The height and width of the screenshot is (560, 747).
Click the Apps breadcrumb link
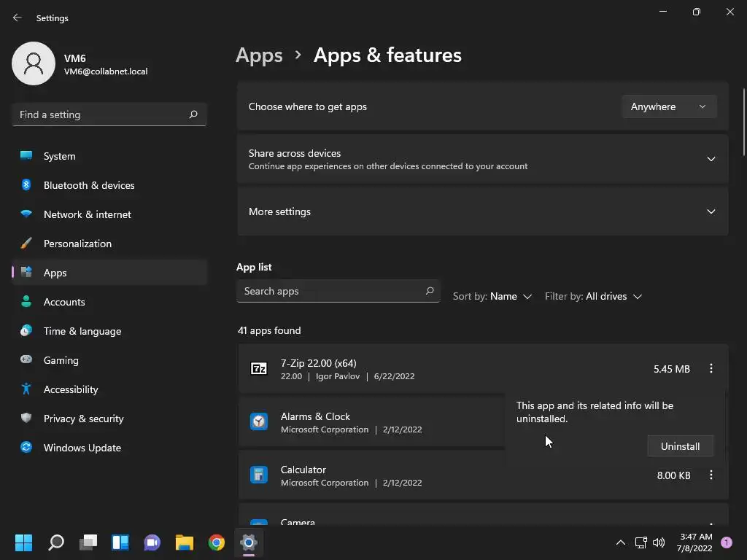pyautogui.click(x=259, y=55)
